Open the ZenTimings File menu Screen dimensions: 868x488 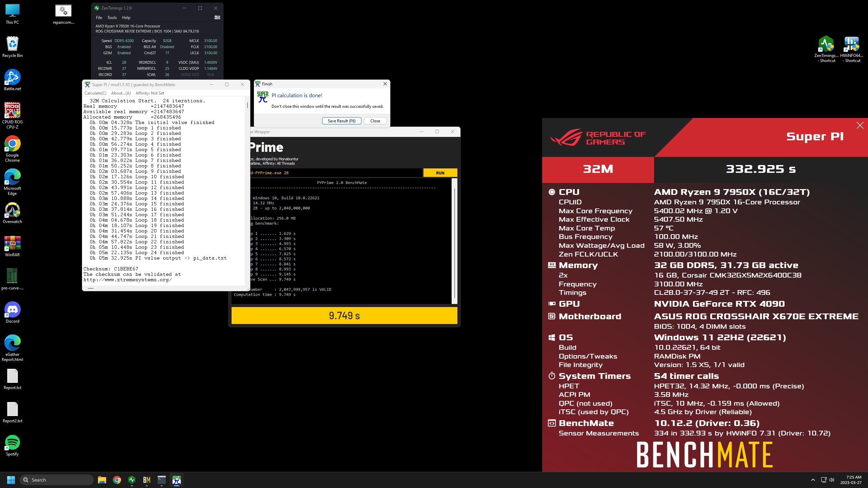99,18
